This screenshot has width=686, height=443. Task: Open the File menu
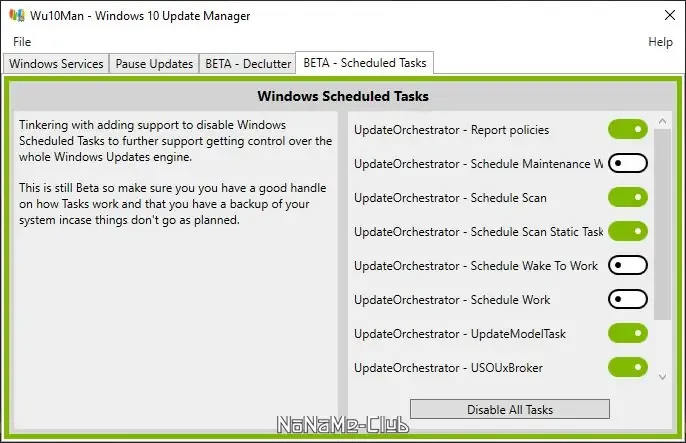[22, 42]
